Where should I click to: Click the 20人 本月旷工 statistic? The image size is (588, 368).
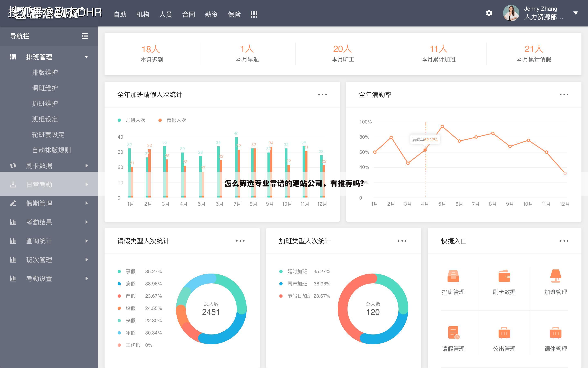(343, 54)
